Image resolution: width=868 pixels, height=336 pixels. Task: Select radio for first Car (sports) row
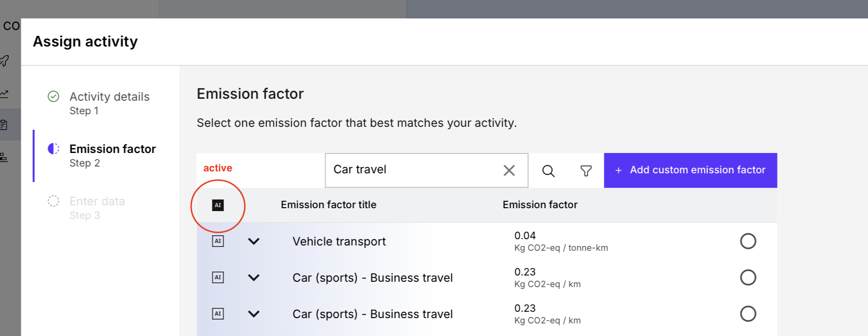coord(748,277)
